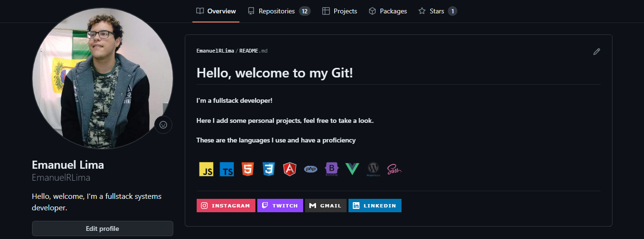The width and height of the screenshot is (644, 239).
Task: Open the Twitch badge link
Action: 280,206
